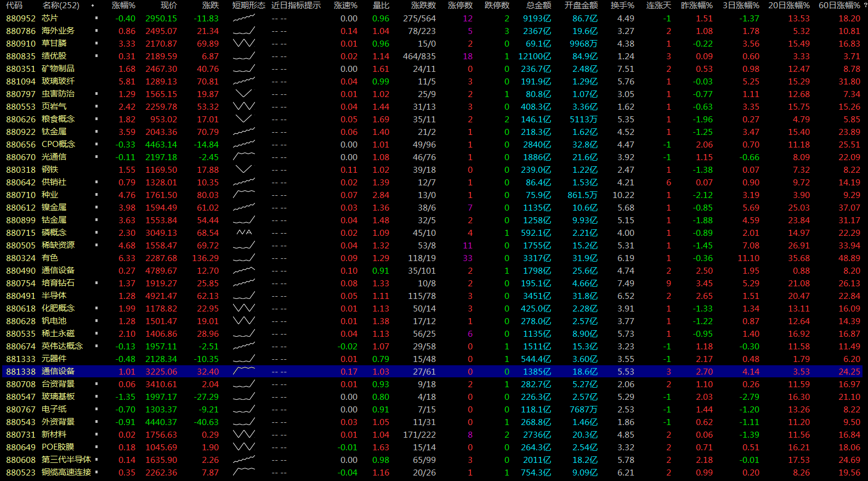
Task: Click the square marker beside 第三代半导体
Action: click(97, 460)
